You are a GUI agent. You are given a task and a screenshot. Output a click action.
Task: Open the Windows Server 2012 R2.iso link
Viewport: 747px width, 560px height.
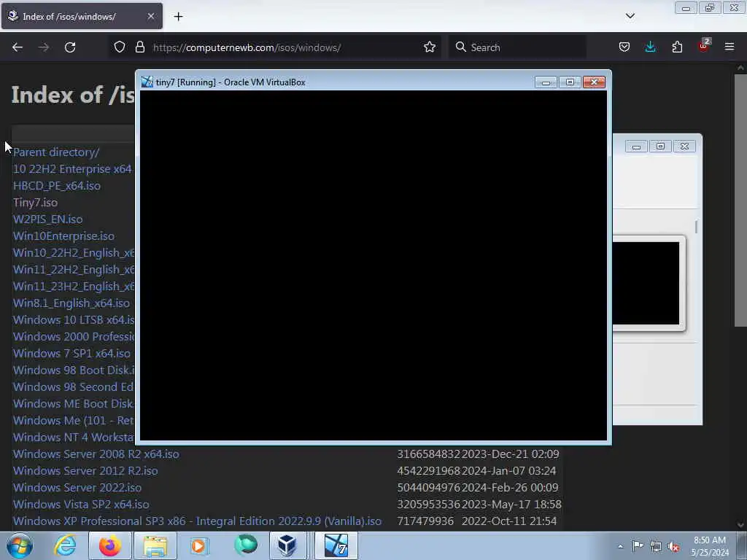coord(85,470)
